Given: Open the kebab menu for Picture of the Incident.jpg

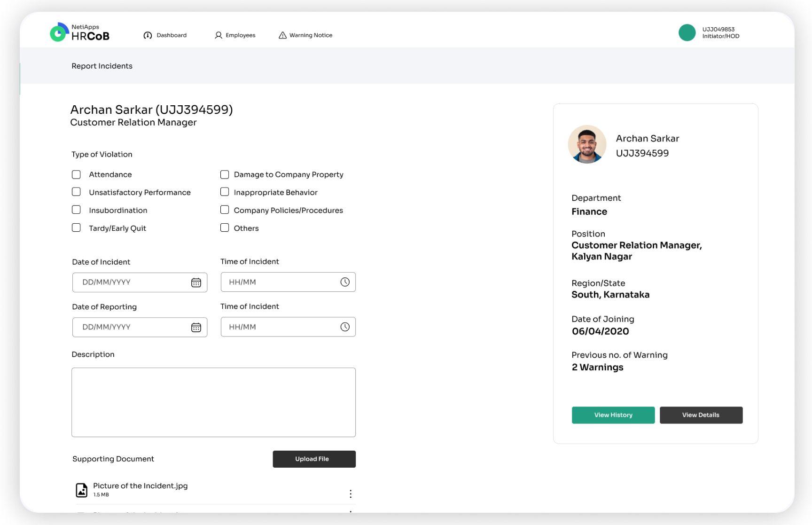Looking at the screenshot, I should click(x=351, y=494).
